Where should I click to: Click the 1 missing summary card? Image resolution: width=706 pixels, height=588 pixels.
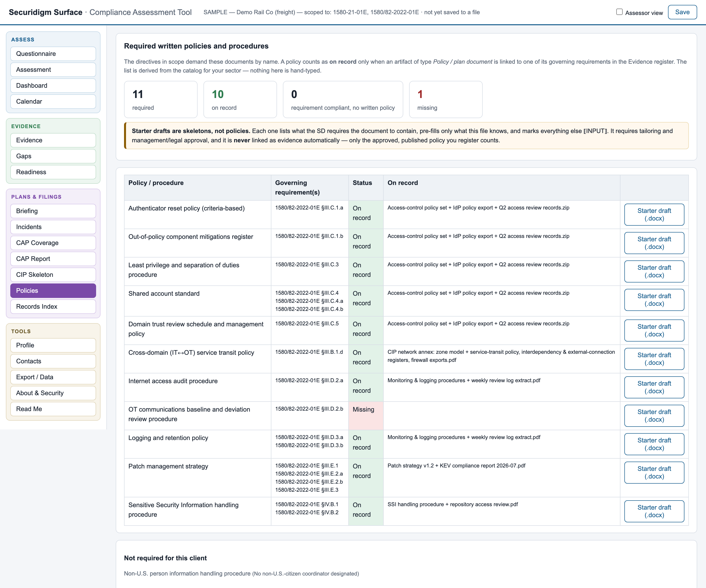coord(445,99)
